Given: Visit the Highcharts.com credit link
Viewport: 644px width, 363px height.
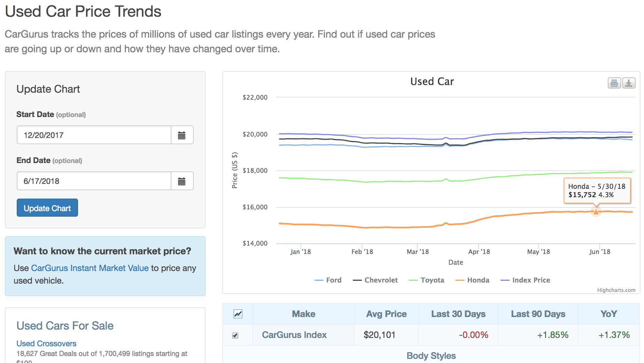Looking at the screenshot, I should [616, 290].
